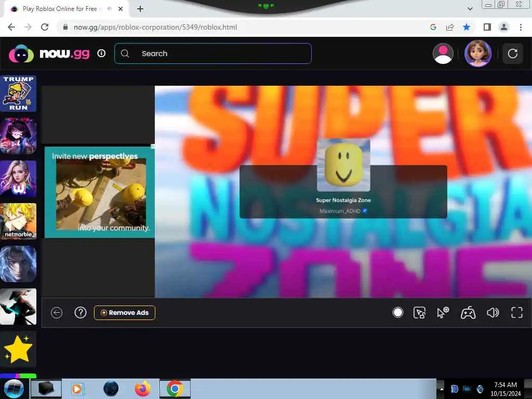532x399 pixels.
Task: Open the shadow ninja game thumbnail
Action: click(18, 307)
